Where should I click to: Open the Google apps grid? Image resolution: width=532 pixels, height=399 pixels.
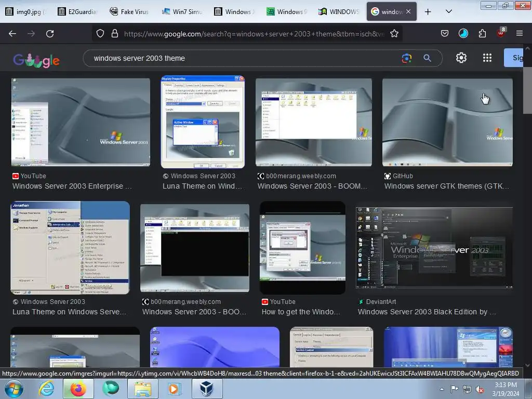487,58
